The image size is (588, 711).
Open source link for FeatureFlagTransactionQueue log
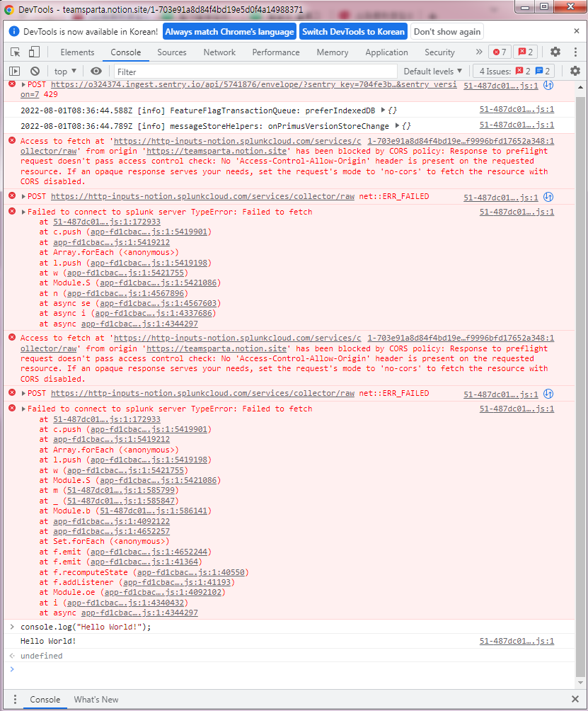pos(517,109)
